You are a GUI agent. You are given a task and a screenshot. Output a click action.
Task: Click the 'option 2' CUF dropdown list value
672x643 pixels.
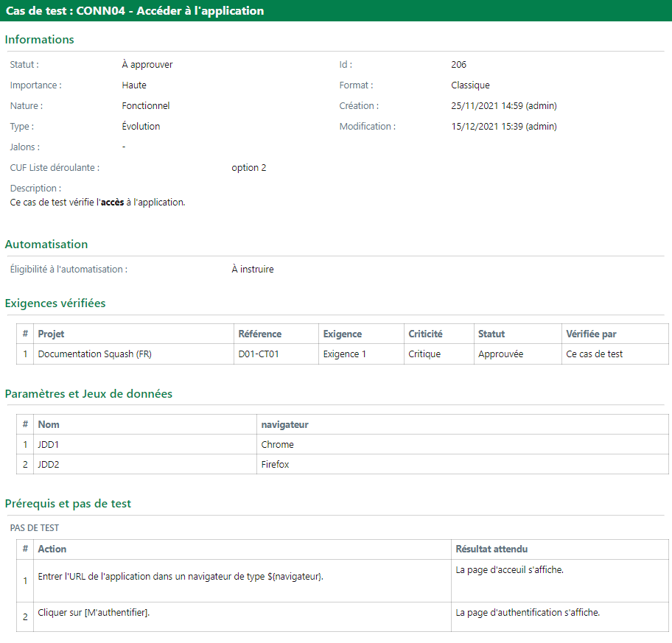(x=248, y=168)
